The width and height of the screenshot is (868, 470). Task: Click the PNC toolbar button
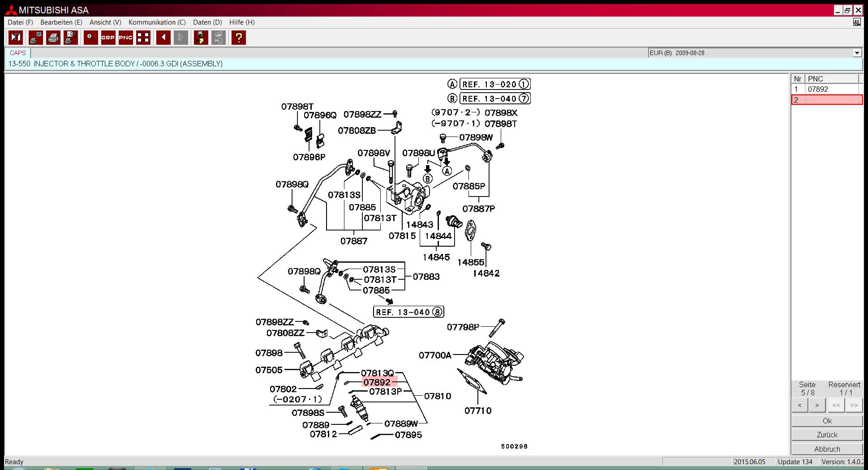tap(125, 38)
